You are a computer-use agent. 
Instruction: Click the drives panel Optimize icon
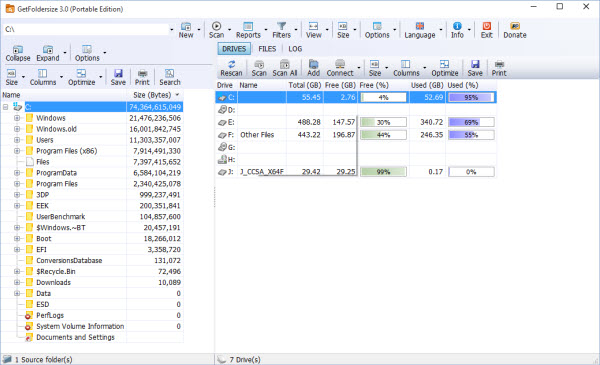445,64
